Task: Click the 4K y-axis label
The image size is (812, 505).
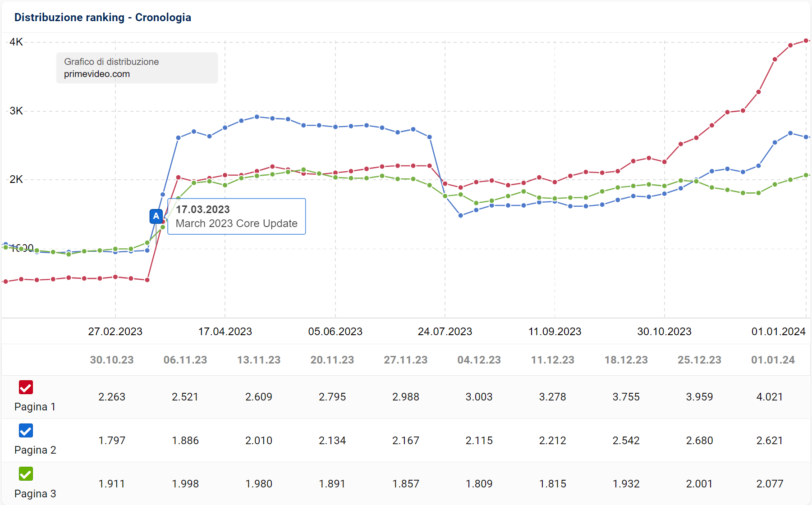Action: pos(16,42)
